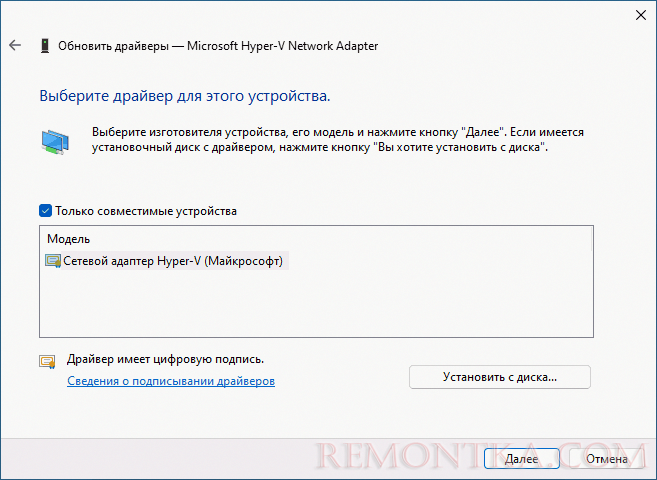The image size is (657, 480).
Task: Click heading Выберите драйвер для этого устройства
Action: (x=185, y=96)
